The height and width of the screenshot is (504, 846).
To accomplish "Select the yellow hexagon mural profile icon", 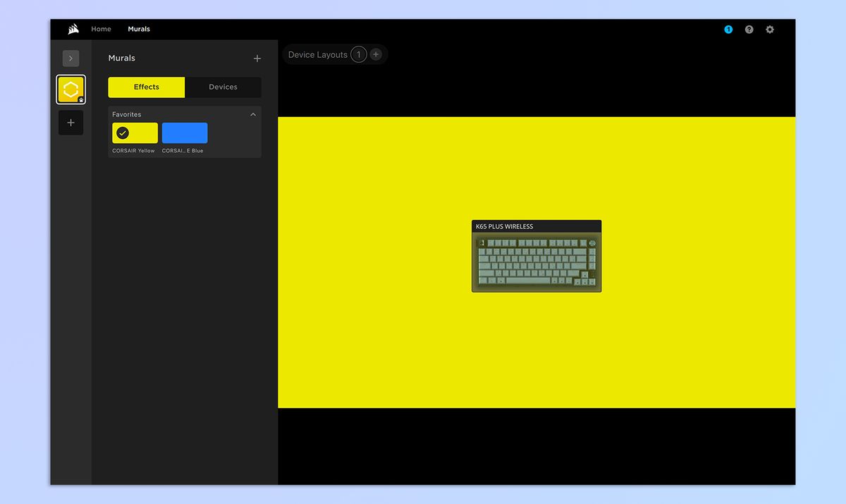I will point(70,90).
